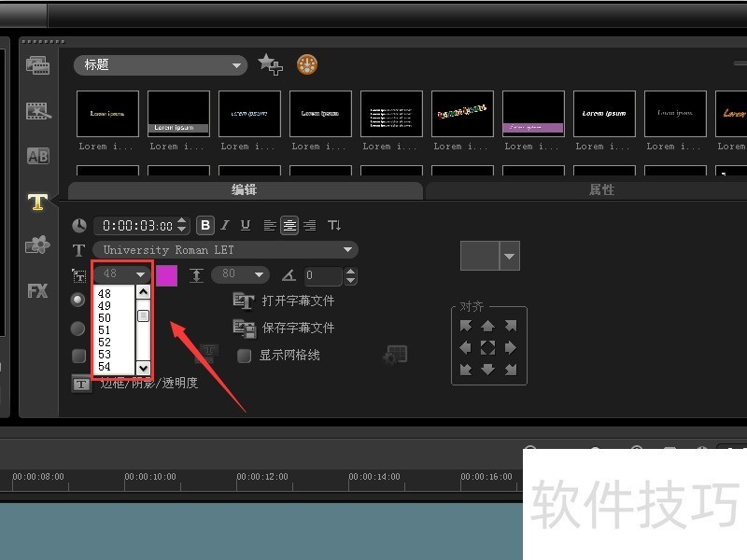The image size is (747, 560).
Task: Open the line spacing 80 dropdown
Action: point(240,274)
